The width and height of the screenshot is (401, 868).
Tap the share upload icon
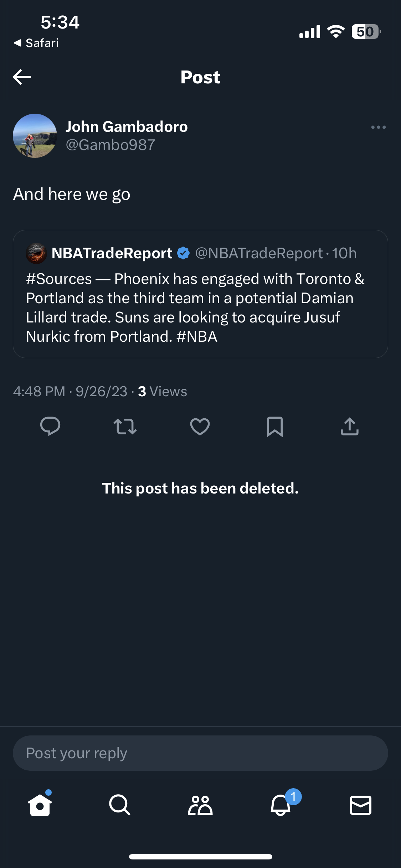[350, 427]
